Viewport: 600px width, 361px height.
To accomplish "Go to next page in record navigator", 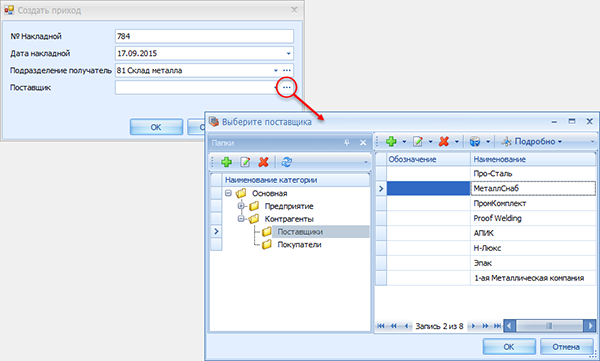I will [x=485, y=326].
